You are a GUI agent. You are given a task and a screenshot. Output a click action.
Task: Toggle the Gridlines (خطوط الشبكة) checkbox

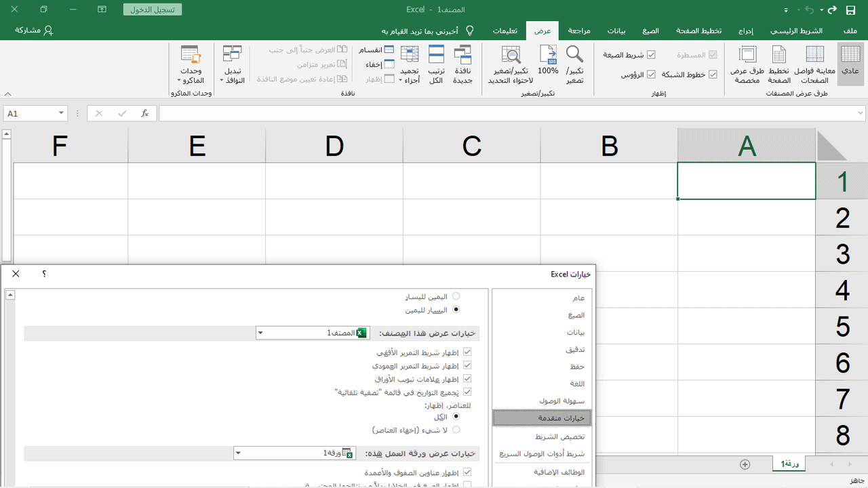(x=712, y=75)
